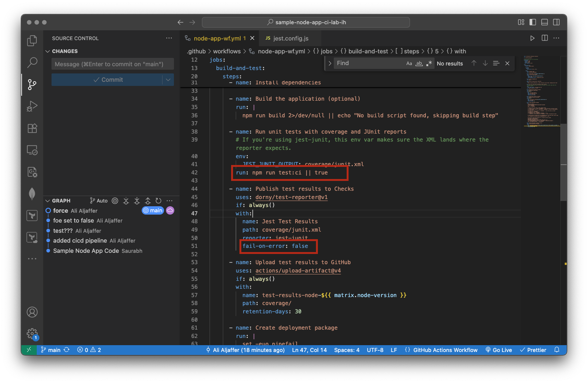The height and width of the screenshot is (383, 588).
Task: Open the Source Control more actions menu
Action: click(169, 38)
